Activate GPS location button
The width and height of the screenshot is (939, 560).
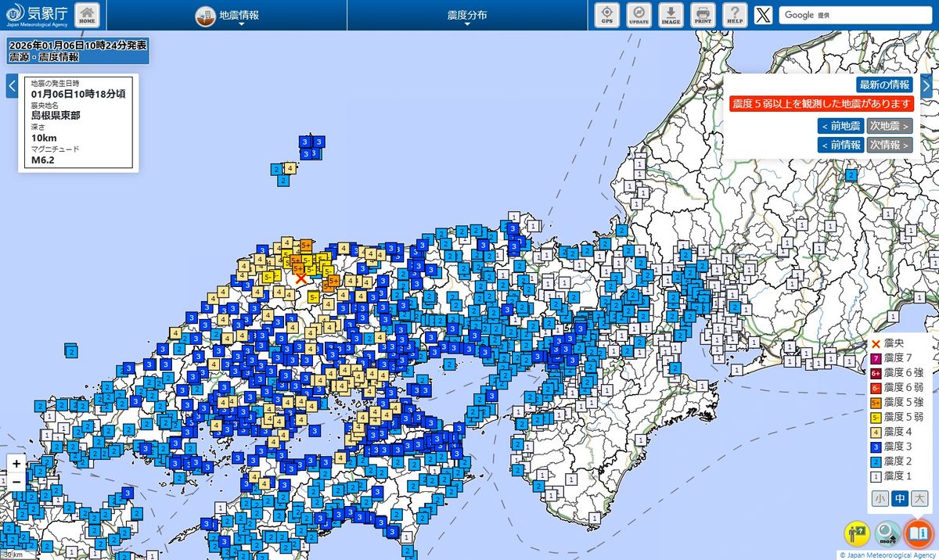tap(607, 15)
